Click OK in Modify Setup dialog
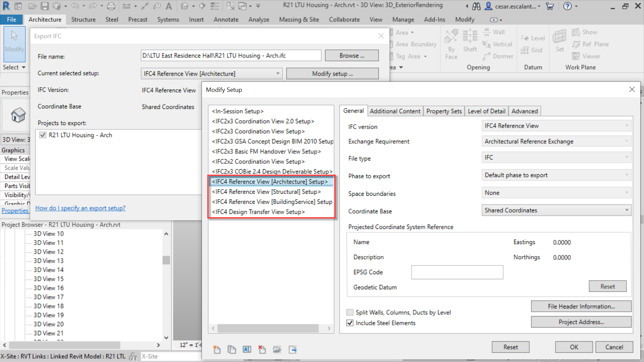 574,347
